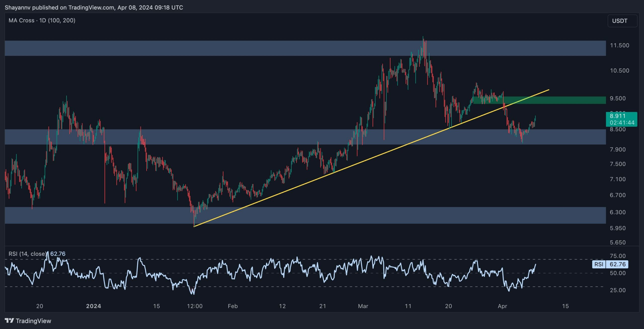Click the RSI line's latest endpoint

pyautogui.click(x=535, y=264)
